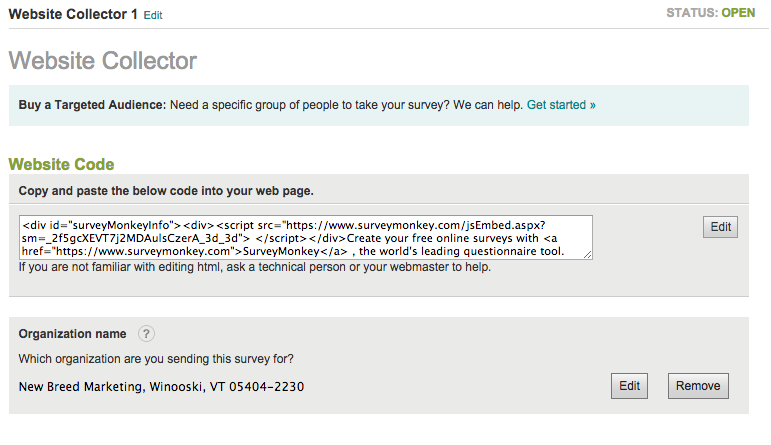Viewport: 771px width, 445px height.
Task: Click the large Website Collector heading
Action: (103, 60)
